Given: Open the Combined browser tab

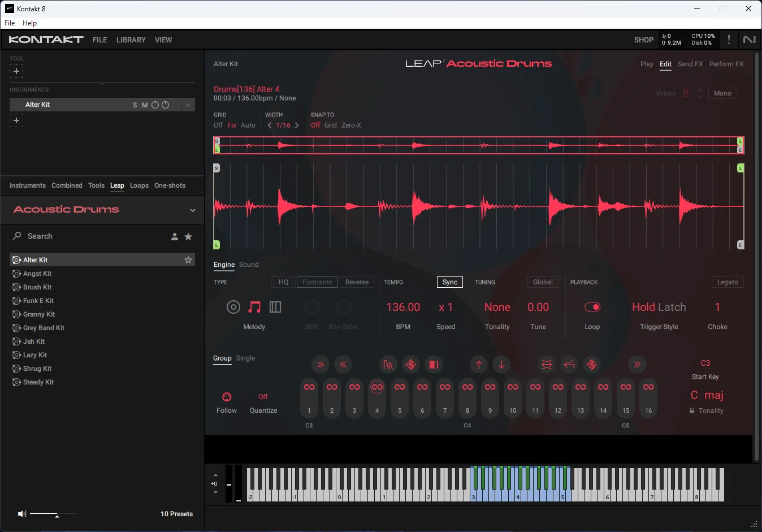Looking at the screenshot, I should 67,185.
